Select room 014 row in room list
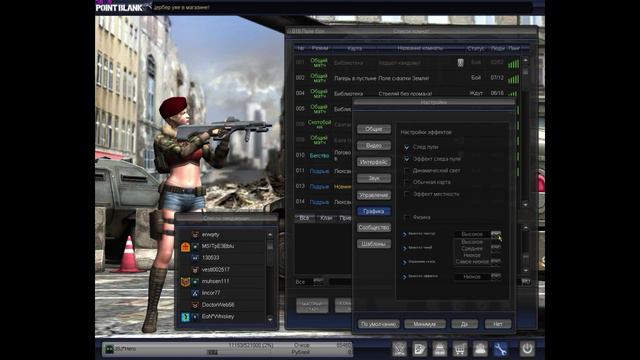The height and width of the screenshot is (360, 640). click(323, 202)
